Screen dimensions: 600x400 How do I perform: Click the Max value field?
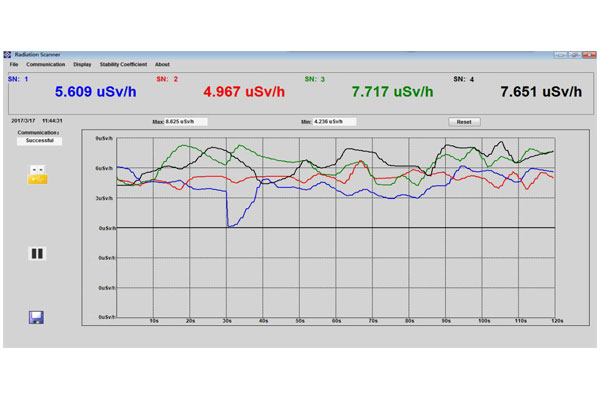[x=186, y=121]
